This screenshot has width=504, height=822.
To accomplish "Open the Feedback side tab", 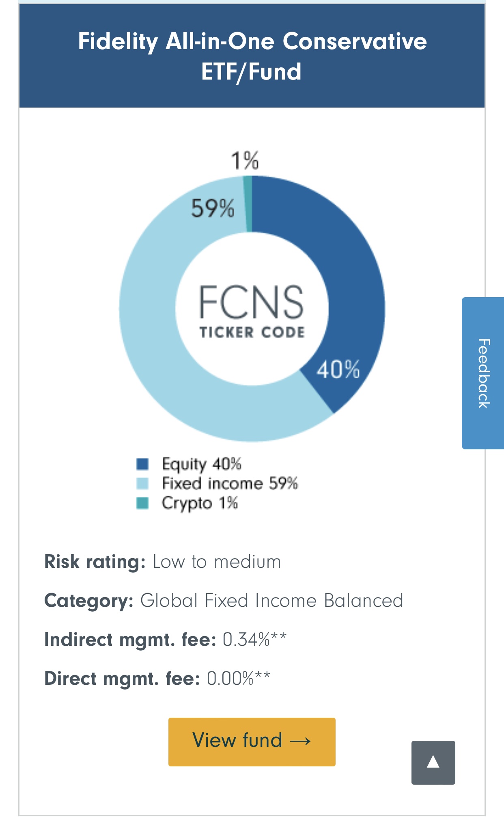I will (x=483, y=373).
